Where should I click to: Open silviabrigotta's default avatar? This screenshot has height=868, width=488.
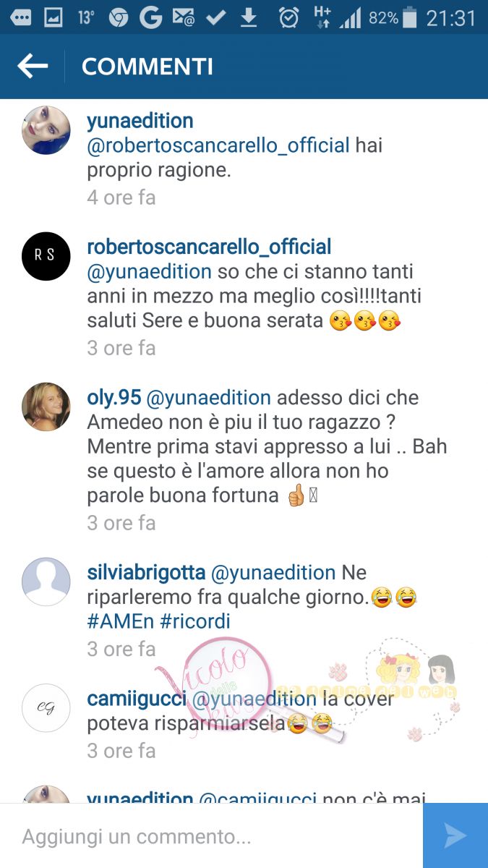(46, 582)
